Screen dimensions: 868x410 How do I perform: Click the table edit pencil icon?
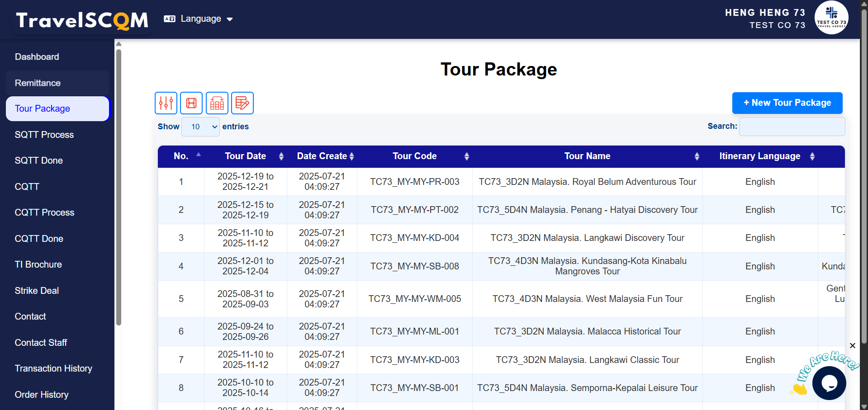point(242,103)
